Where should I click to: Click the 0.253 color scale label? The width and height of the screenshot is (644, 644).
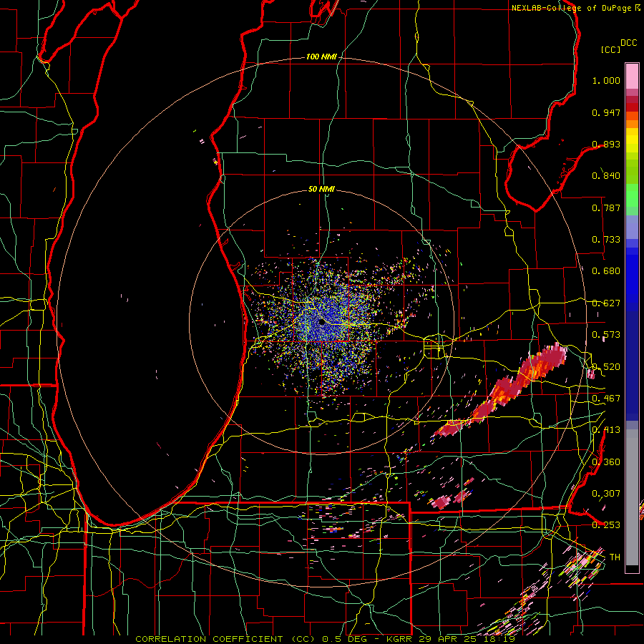click(x=606, y=525)
